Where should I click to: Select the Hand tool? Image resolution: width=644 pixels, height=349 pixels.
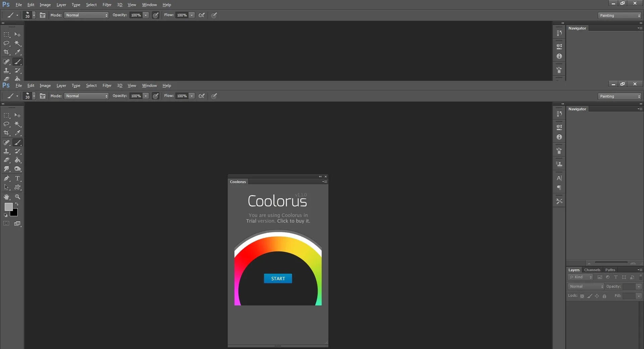6,197
